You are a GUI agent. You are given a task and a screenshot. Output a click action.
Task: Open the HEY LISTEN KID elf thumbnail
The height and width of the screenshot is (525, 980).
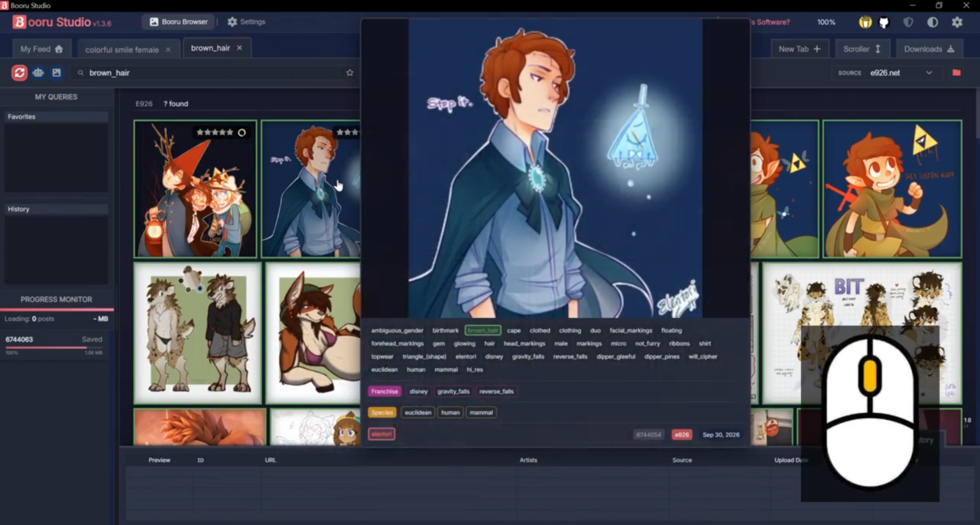892,189
